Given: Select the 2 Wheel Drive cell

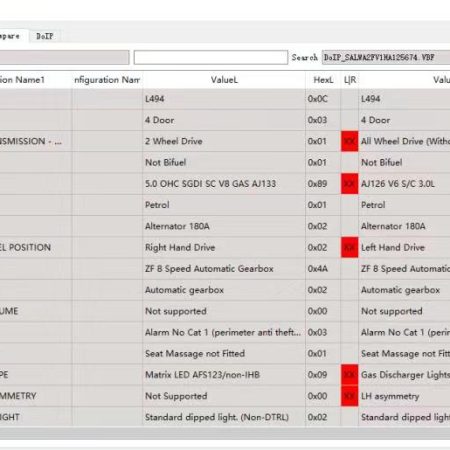Looking at the screenshot, I should pyautogui.click(x=224, y=141).
